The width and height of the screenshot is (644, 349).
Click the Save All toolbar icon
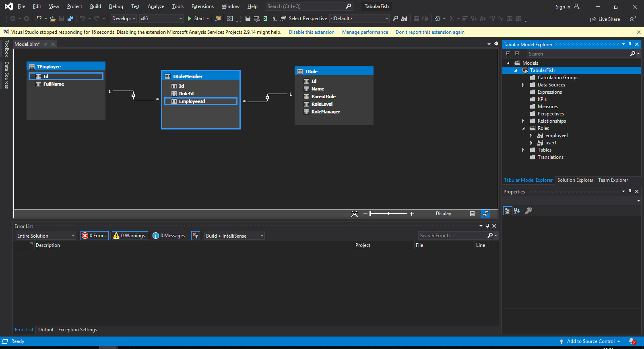click(70, 18)
